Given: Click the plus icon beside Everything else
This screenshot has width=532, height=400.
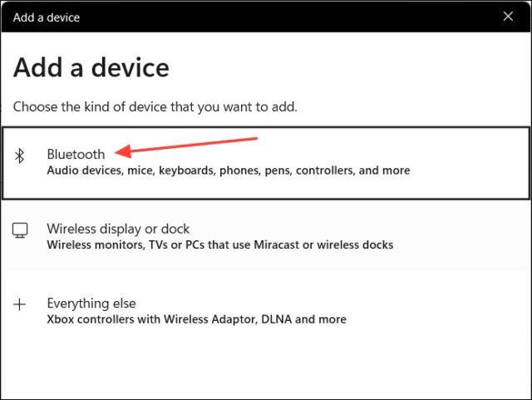Looking at the screenshot, I should coord(19,304).
